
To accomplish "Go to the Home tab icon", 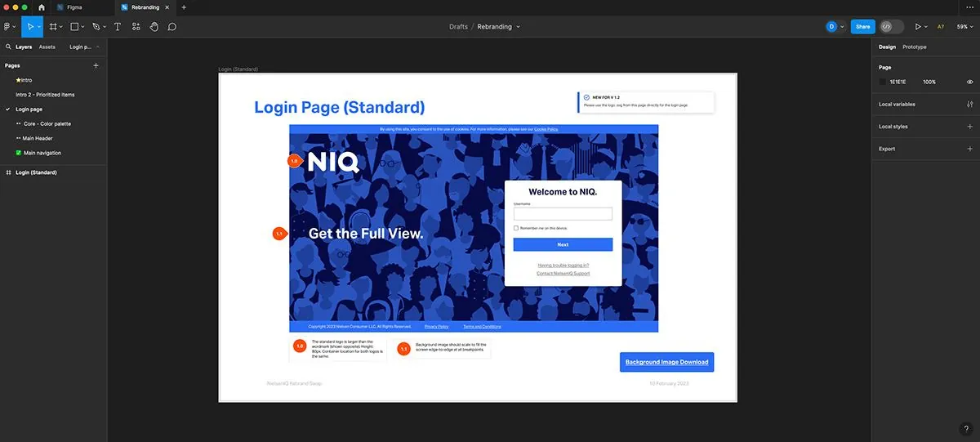I will click(x=42, y=7).
